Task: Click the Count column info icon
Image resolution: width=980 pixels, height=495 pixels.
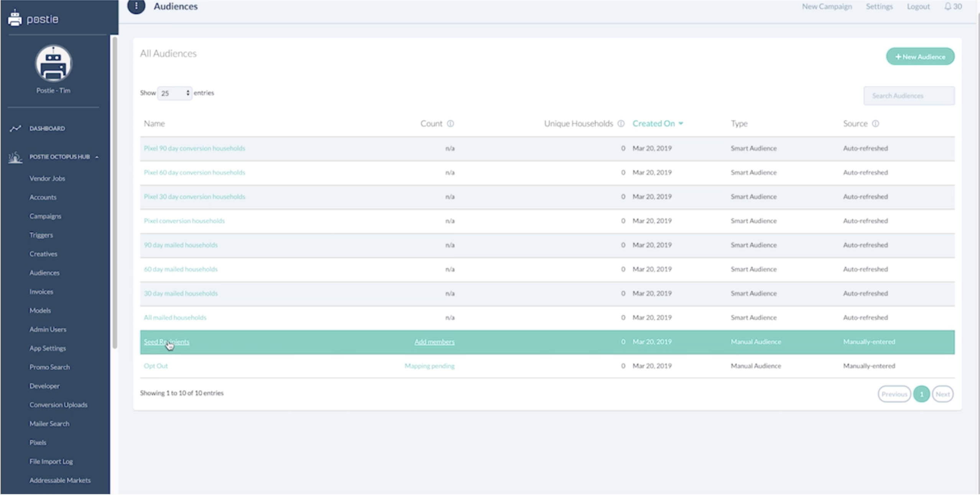Action: coord(451,123)
